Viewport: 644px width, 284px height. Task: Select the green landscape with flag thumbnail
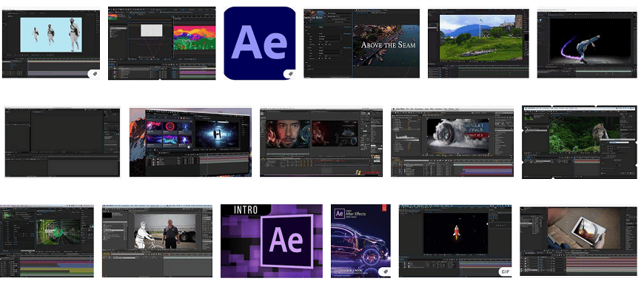pyautogui.click(x=478, y=43)
